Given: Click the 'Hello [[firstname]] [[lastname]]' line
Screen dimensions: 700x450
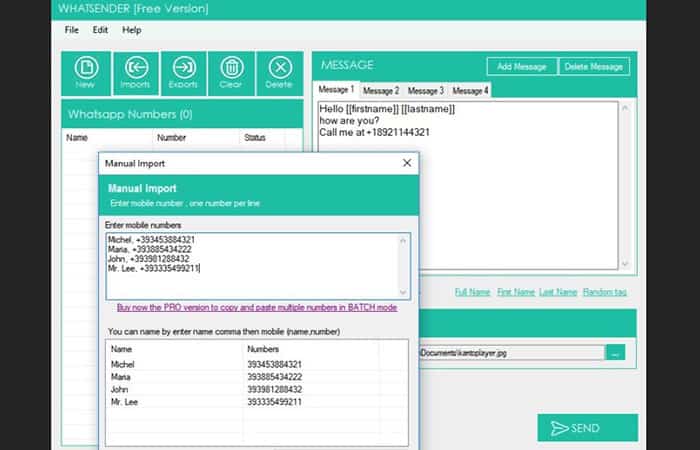Looking at the screenshot, I should [387, 109].
